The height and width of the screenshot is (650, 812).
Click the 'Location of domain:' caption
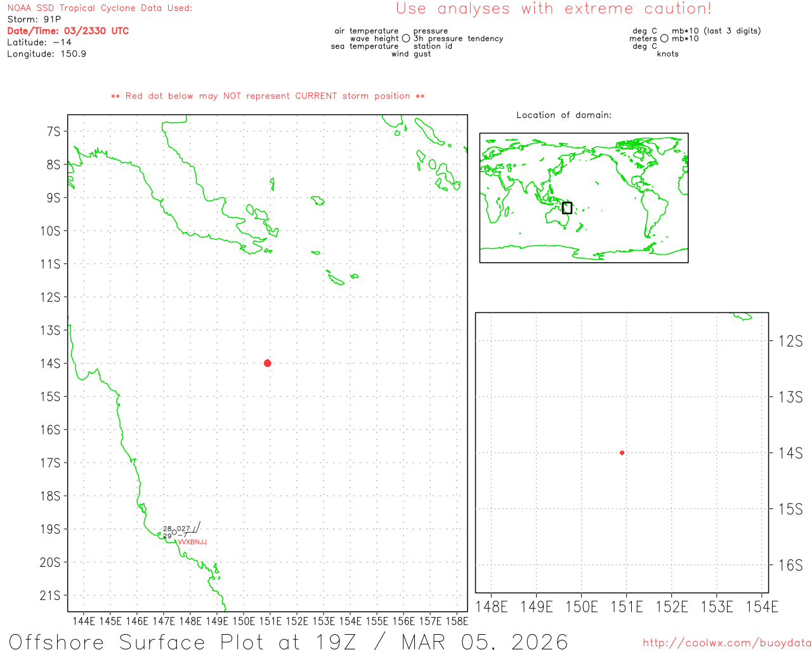click(563, 115)
